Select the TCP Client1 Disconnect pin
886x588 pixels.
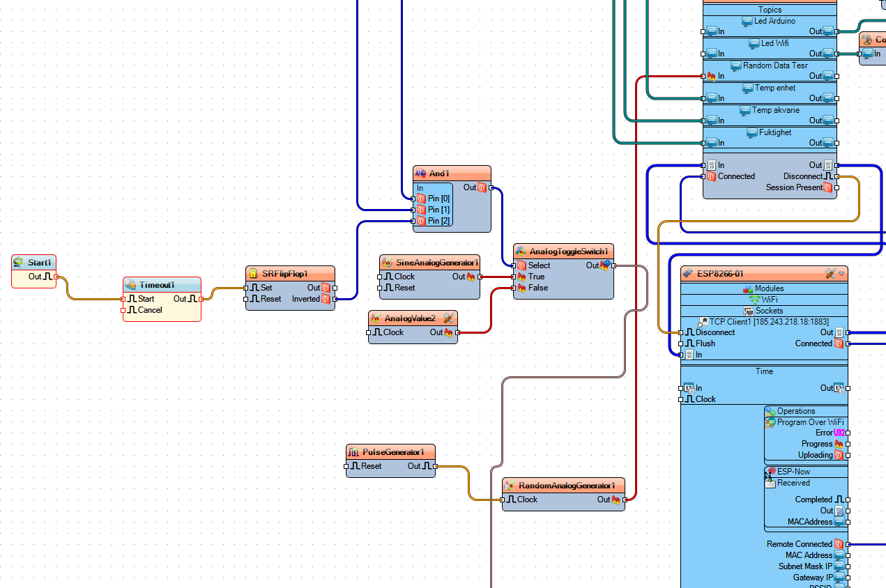[680, 332]
